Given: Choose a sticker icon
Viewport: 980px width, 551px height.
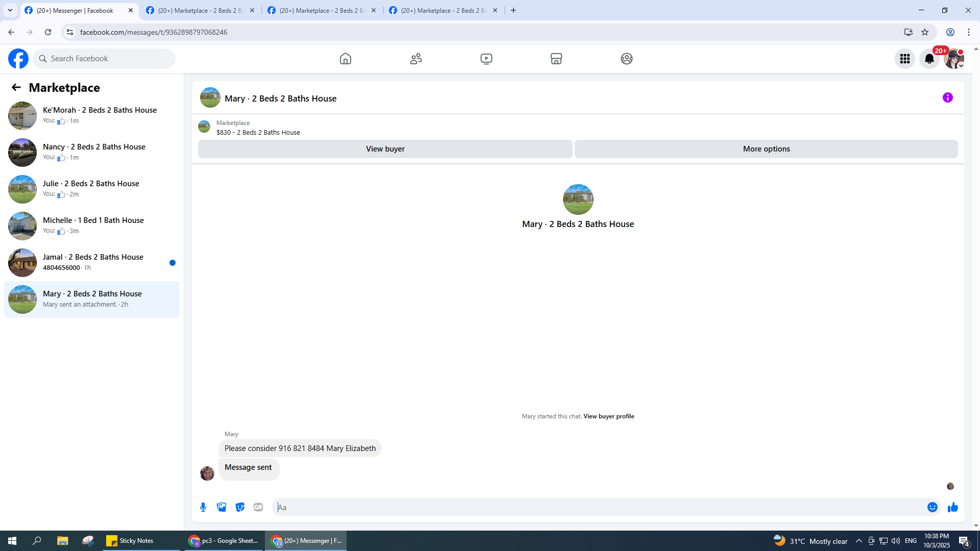Looking at the screenshot, I should pos(240,507).
